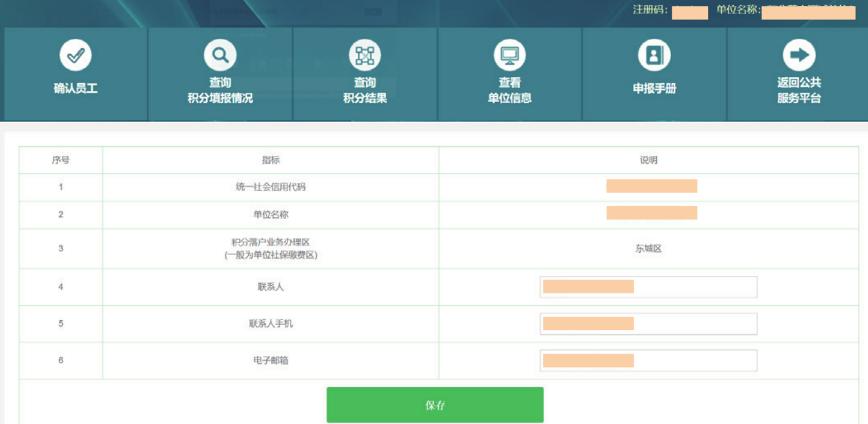
Task: Go to 查询积分结果 text label
Action: [365, 90]
